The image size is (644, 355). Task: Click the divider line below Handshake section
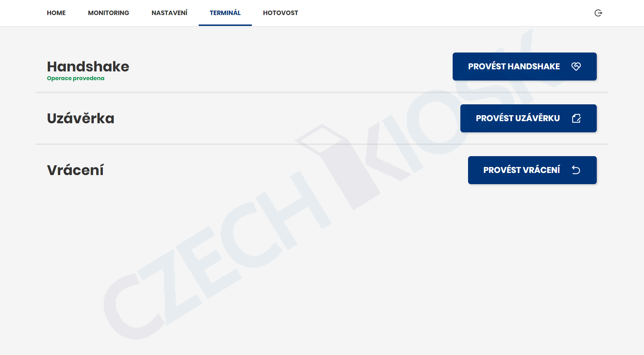click(322, 92)
